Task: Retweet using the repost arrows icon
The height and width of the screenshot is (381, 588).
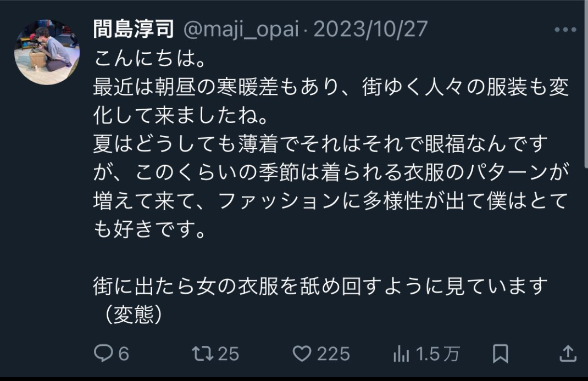Action: coord(202,354)
